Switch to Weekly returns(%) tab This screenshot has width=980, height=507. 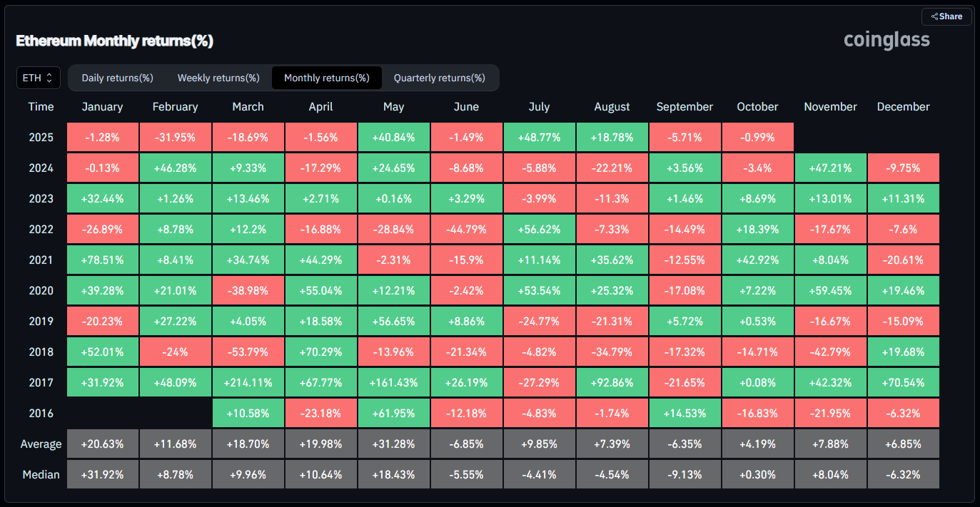click(x=218, y=78)
